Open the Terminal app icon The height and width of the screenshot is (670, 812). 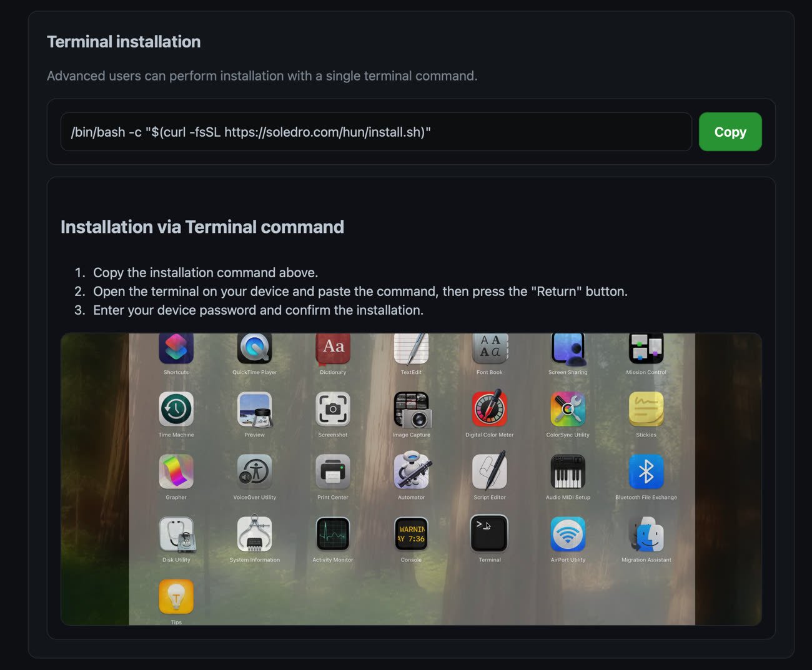coord(489,534)
